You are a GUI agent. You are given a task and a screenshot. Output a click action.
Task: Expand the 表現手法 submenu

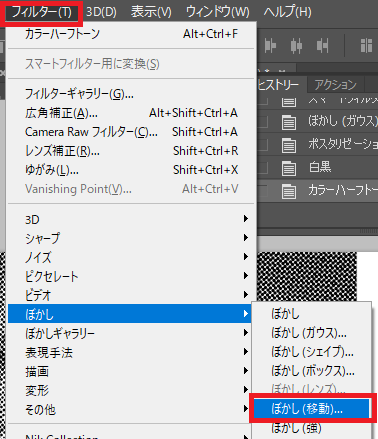point(131,352)
